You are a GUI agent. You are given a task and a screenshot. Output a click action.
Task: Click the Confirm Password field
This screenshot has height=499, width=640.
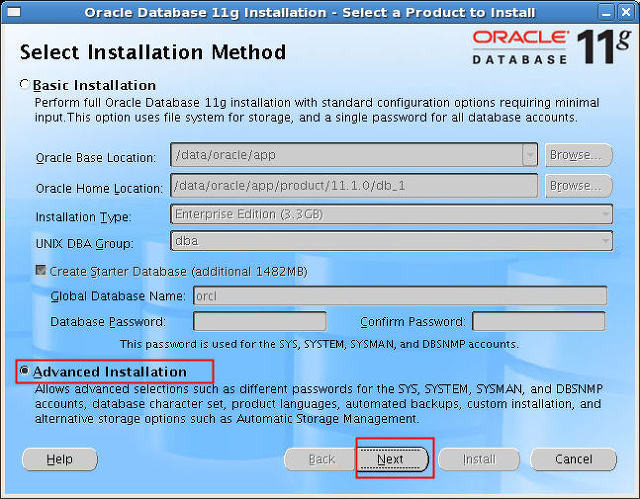(x=539, y=322)
